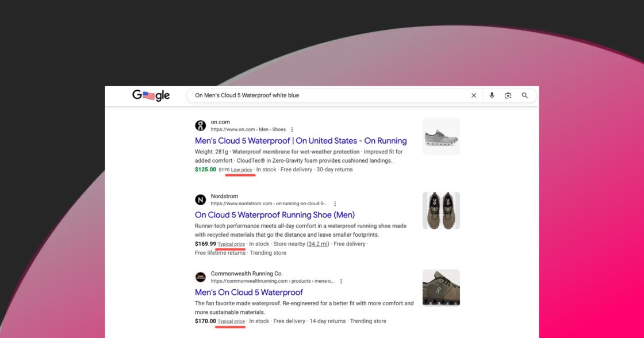Click the https://www.on.com › Men › Shoes URL
The image size is (644, 338).
248,130
